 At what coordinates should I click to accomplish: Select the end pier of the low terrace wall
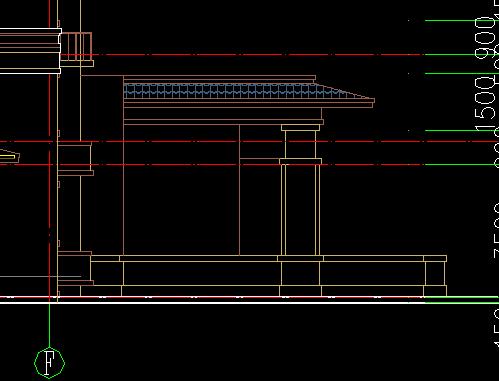[x=435, y=275]
